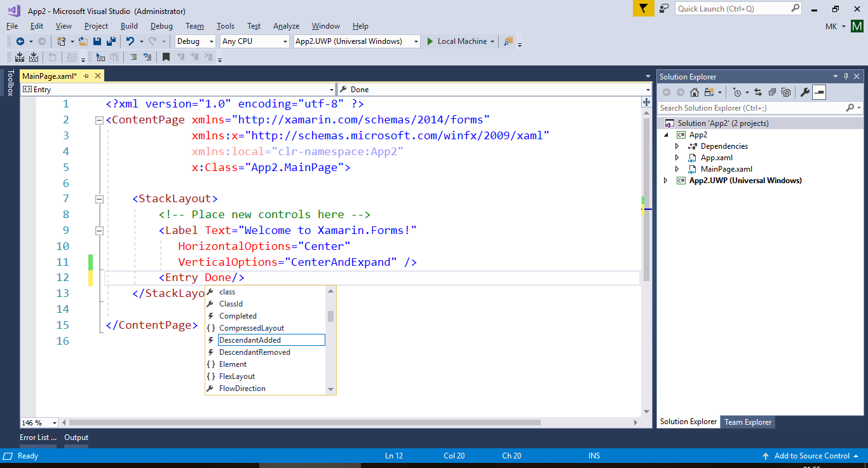
Task: Expand the Dependencies node in Solution Explorer
Action: tap(676, 146)
